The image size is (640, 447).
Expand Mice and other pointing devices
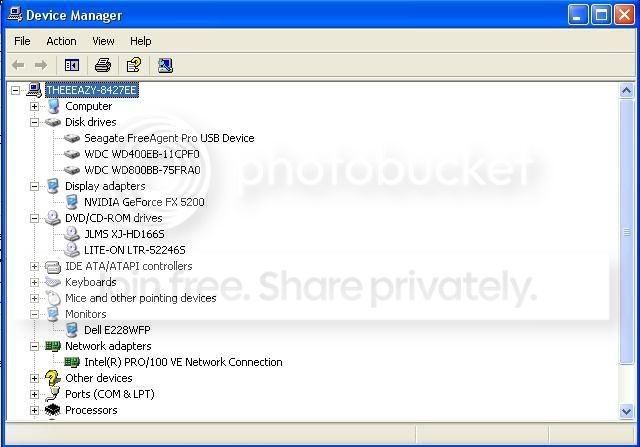coord(35,298)
